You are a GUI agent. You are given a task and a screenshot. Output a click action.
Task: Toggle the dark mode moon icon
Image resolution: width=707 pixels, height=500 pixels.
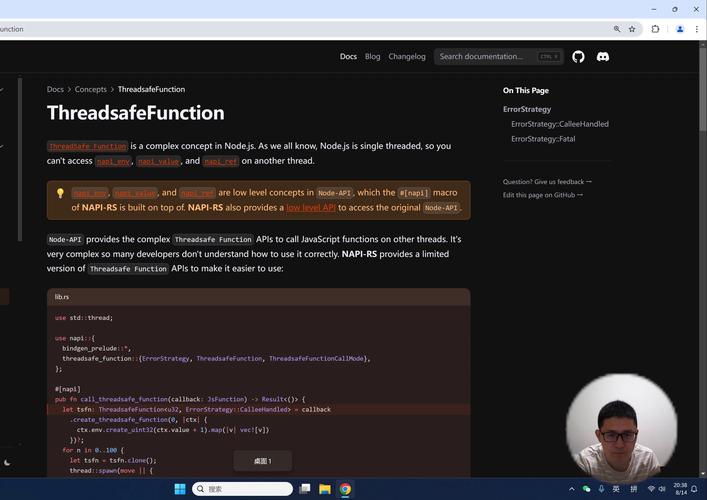pos(7,462)
